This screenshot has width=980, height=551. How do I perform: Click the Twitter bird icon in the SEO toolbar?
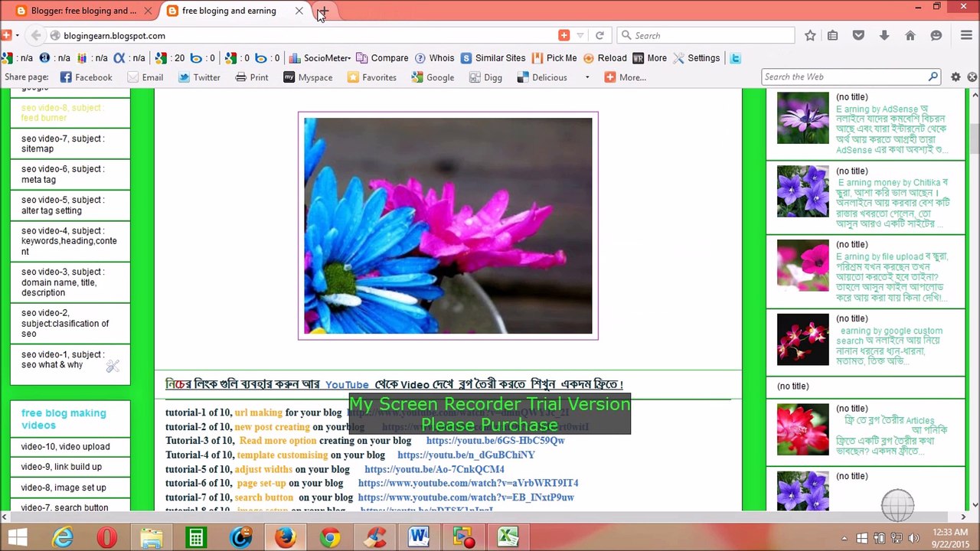(x=735, y=58)
